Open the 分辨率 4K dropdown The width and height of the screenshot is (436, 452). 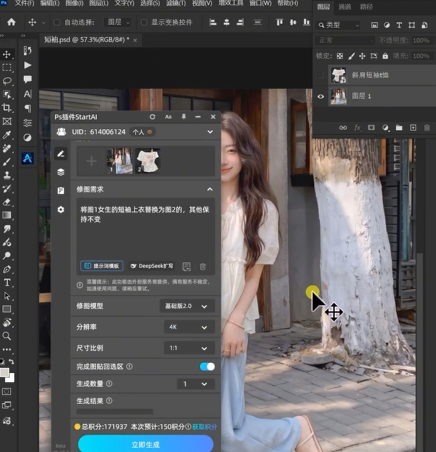(189, 327)
